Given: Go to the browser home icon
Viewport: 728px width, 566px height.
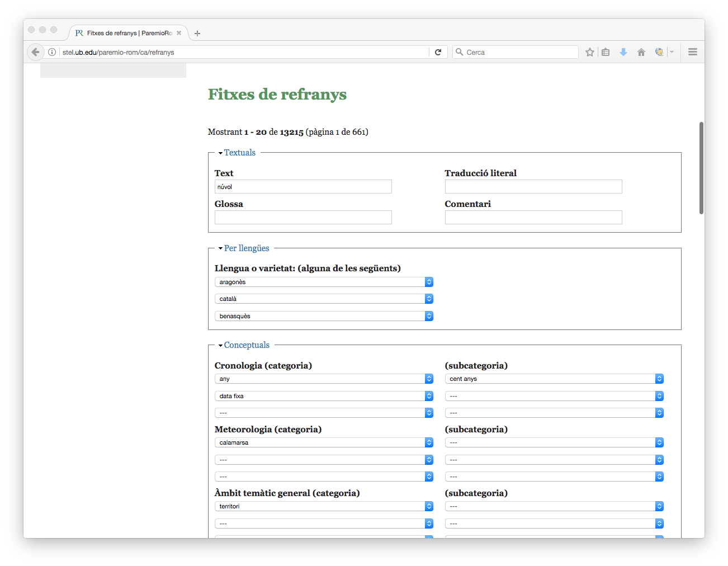Looking at the screenshot, I should coord(641,52).
